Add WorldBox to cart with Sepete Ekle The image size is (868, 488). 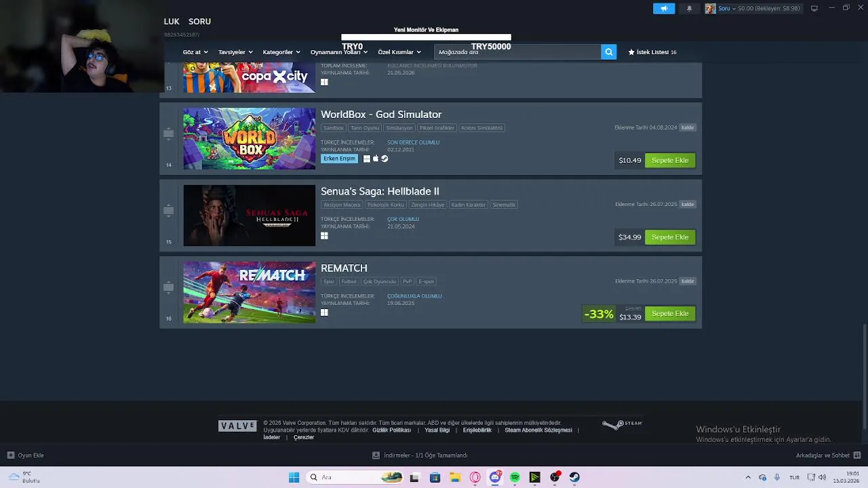[x=670, y=160]
